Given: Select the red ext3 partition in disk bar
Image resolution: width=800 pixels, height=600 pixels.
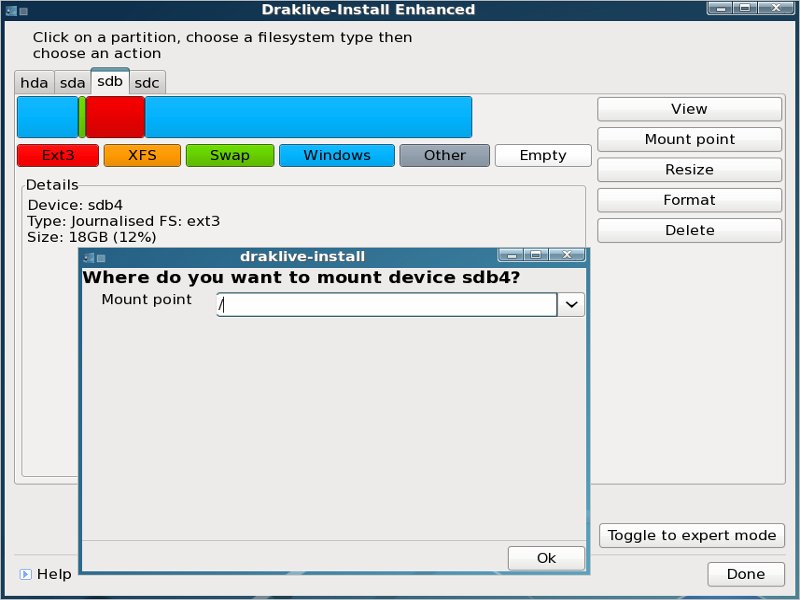Looking at the screenshot, I should (x=115, y=117).
